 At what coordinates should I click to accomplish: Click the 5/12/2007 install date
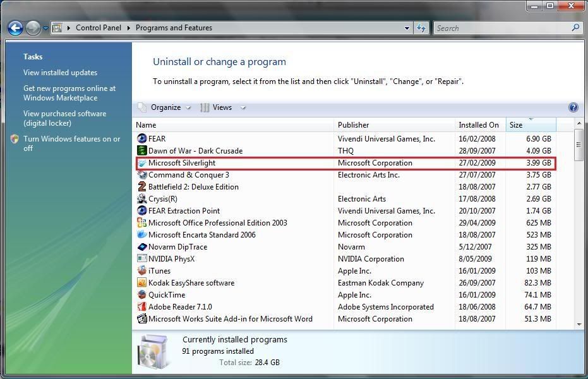click(x=475, y=247)
